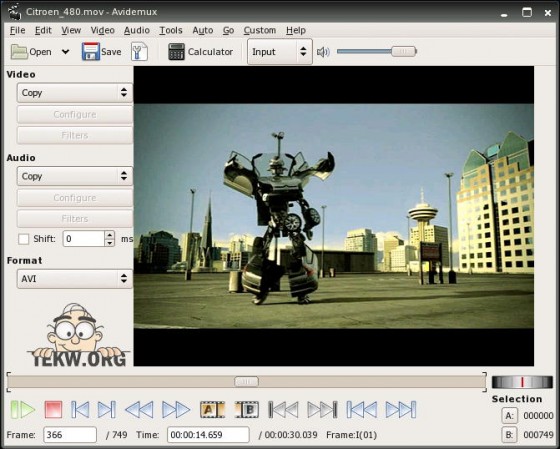Click the Frame:I(01) frame type text
Viewport: 560px width, 449px height.
(351, 435)
